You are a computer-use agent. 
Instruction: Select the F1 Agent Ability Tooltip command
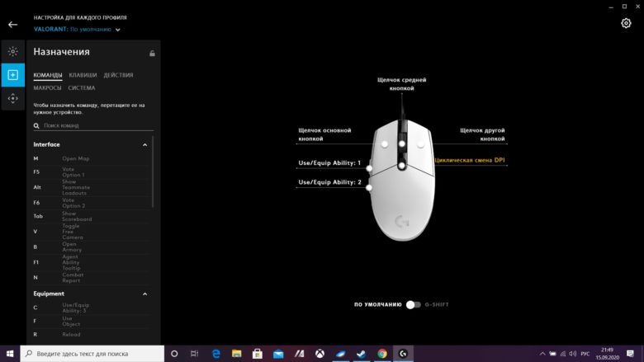coord(91,262)
